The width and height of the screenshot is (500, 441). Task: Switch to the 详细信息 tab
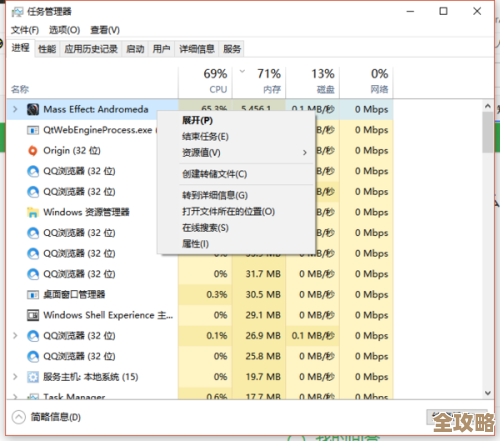pos(197,49)
